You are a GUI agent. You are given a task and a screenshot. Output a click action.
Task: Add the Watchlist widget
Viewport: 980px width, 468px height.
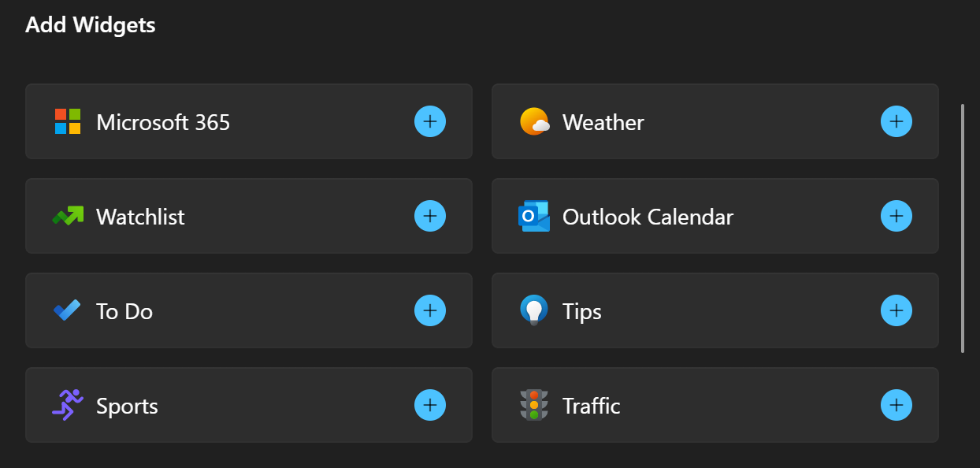pyautogui.click(x=429, y=216)
